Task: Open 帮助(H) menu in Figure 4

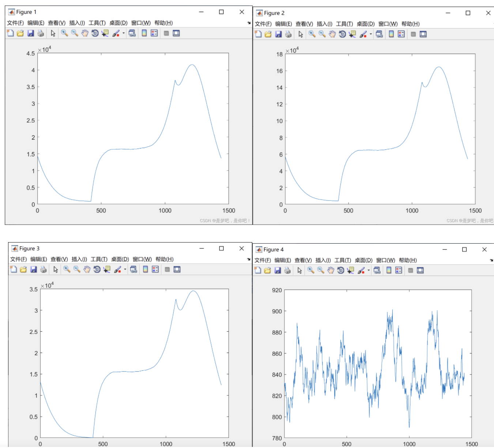Action: [x=408, y=260]
